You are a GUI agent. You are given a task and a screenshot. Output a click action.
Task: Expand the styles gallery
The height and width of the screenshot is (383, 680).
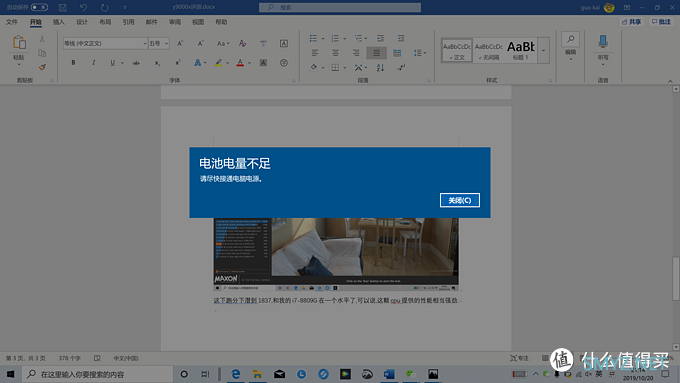coord(543,50)
